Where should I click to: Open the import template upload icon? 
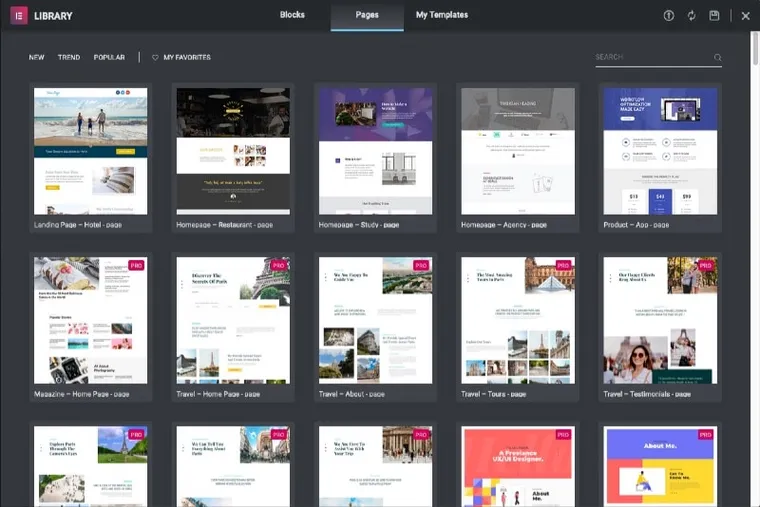pyautogui.click(x=668, y=16)
